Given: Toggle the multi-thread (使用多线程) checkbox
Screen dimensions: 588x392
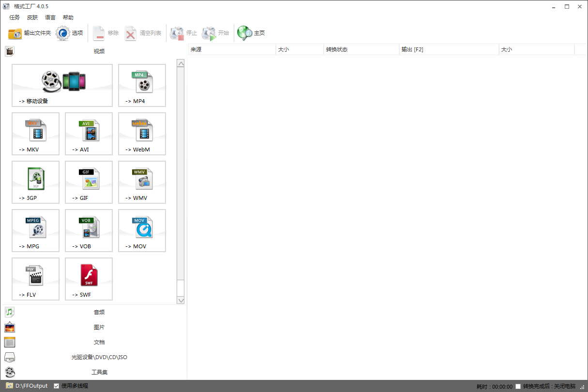Looking at the screenshot, I should point(57,386).
